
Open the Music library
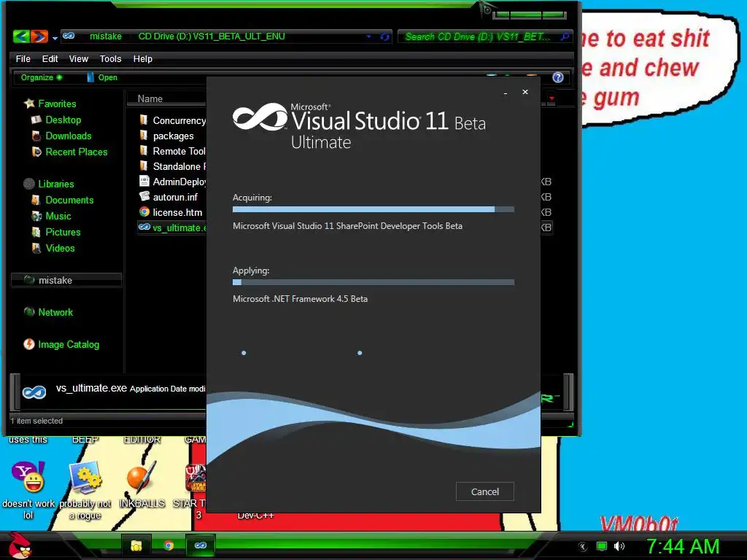pos(58,216)
